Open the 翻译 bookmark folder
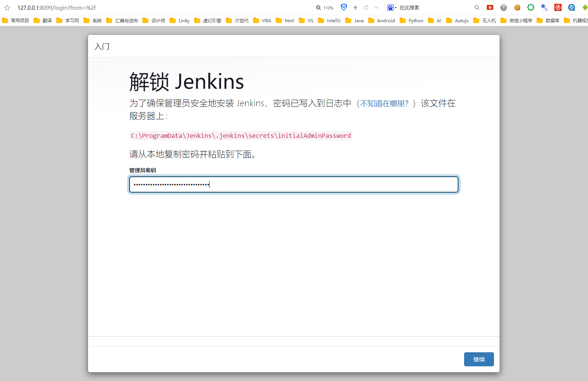 pos(43,20)
